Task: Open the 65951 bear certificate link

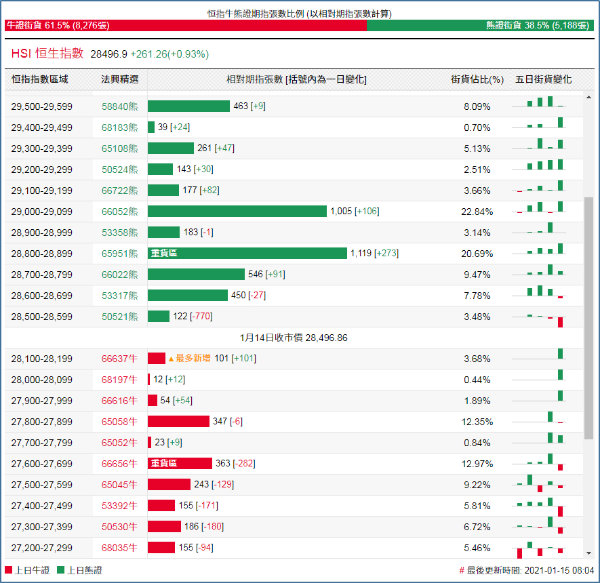Action: [119, 254]
